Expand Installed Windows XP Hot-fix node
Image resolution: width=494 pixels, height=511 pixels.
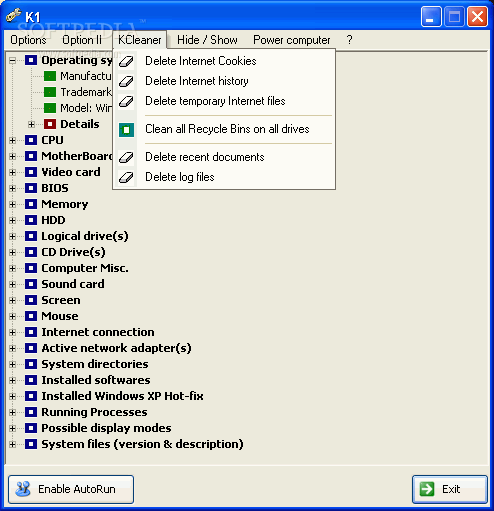(12, 396)
